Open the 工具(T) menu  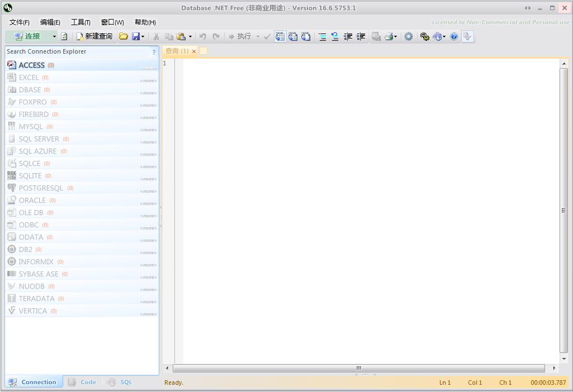pyautogui.click(x=80, y=22)
